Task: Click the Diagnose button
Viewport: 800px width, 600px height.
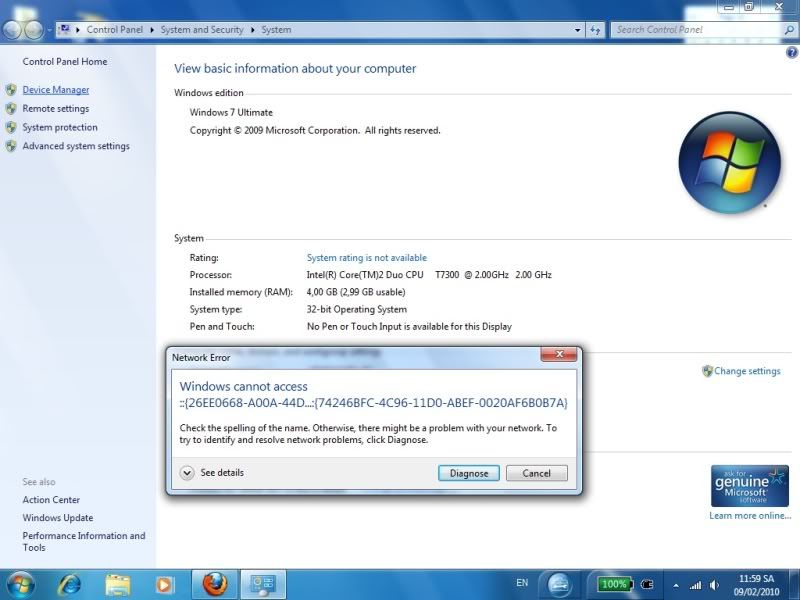Action: (x=468, y=473)
